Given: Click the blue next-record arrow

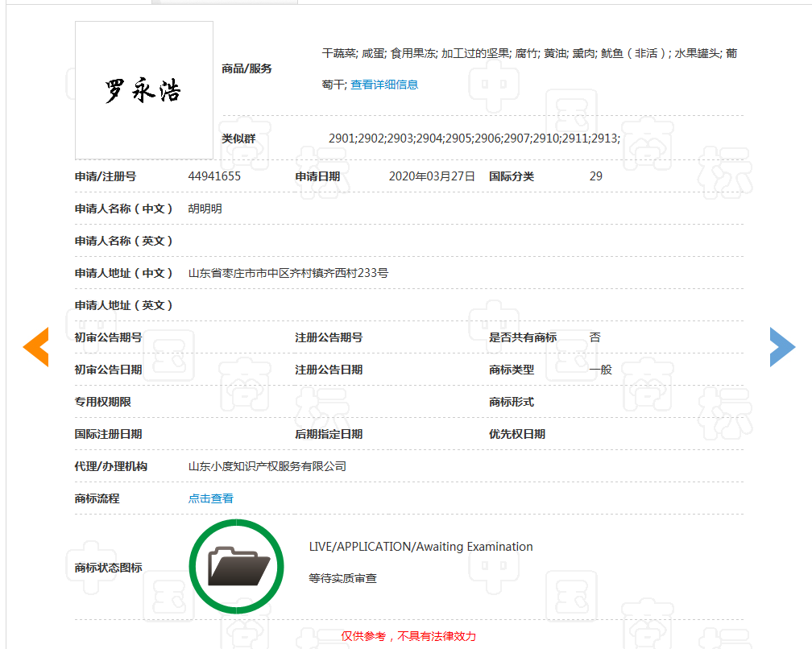Looking at the screenshot, I should pyautogui.click(x=781, y=347).
